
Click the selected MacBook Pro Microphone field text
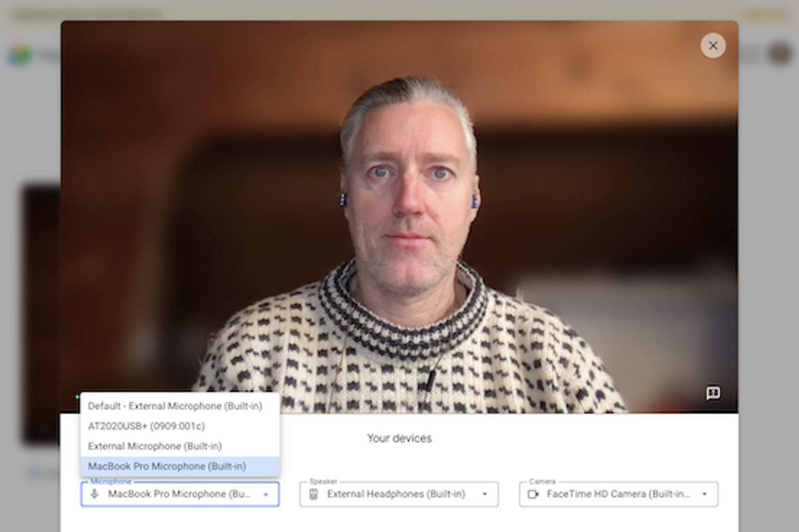(x=179, y=494)
